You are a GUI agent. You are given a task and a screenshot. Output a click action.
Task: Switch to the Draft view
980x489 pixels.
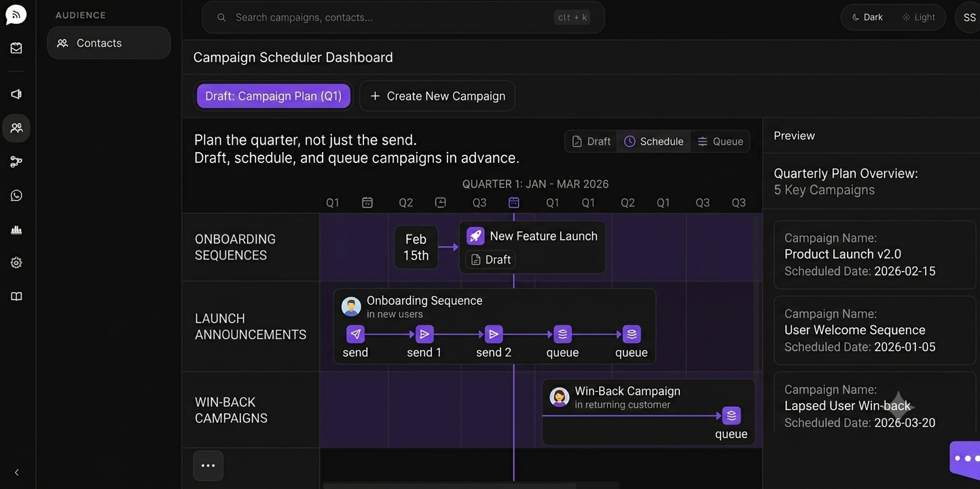[x=591, y=141]
